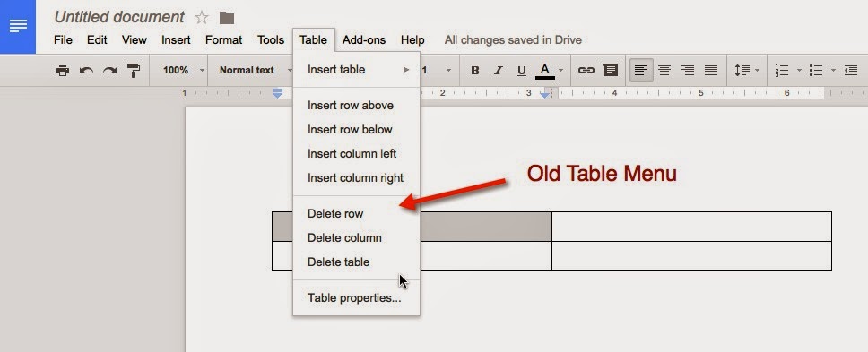Viewport: 868px width, 352px height.
Task: Set right text alignment
Action: (688, 70)
